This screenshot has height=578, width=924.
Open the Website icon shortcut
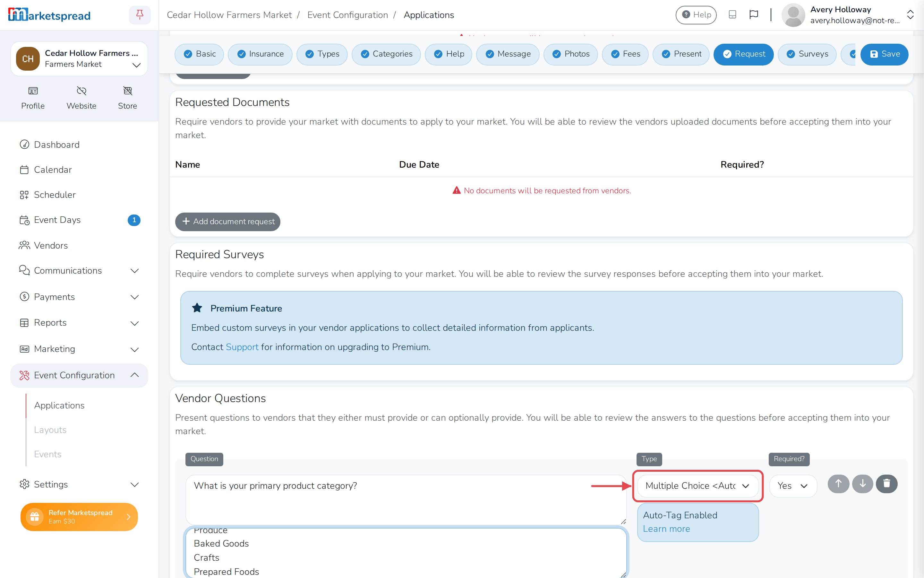point(81,98)
